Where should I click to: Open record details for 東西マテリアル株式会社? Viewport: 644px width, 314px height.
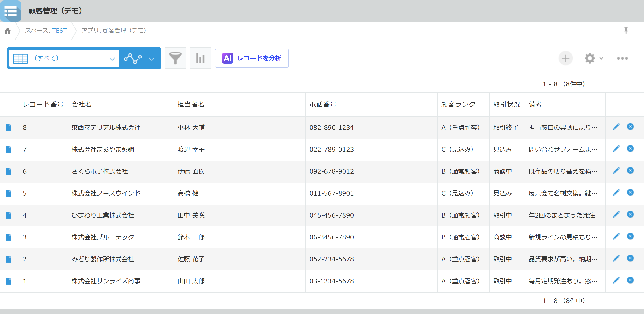[8, 128]
